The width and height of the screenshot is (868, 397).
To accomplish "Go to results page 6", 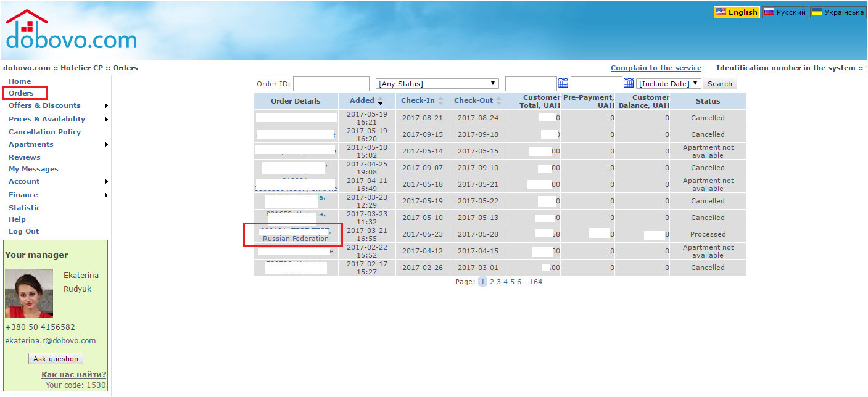I will point(519,282).
